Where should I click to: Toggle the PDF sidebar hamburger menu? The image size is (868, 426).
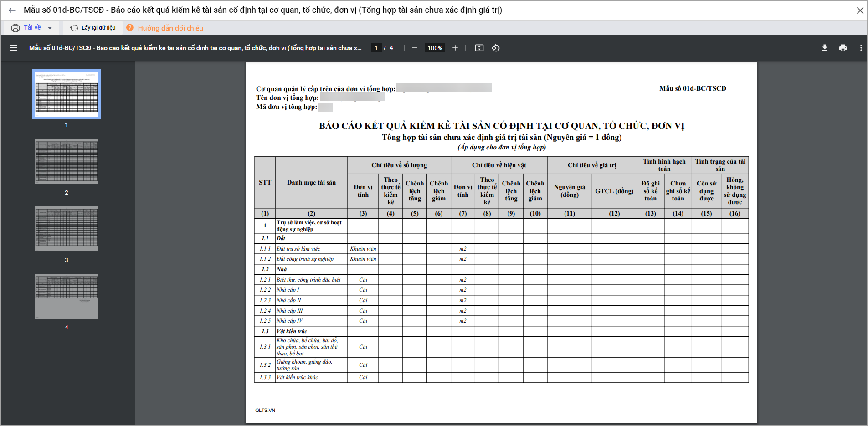pos(14,48)
